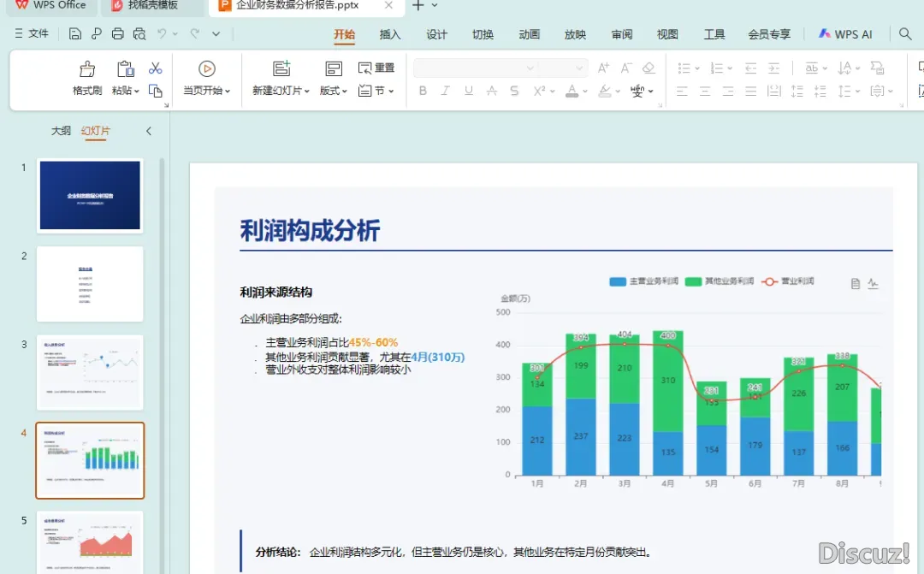Switch to the 动画 (Animation) tab
This screenshot has height=574, width=924.
(529, 34)
